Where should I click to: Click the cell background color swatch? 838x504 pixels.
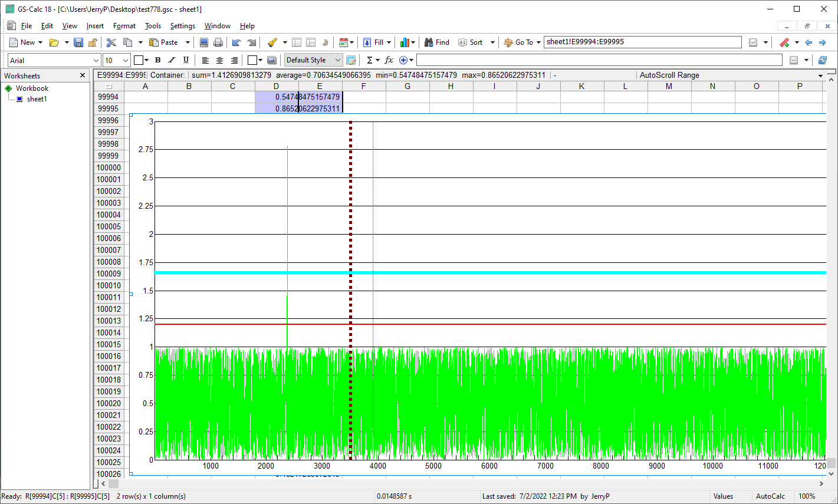tap(252, 60)
